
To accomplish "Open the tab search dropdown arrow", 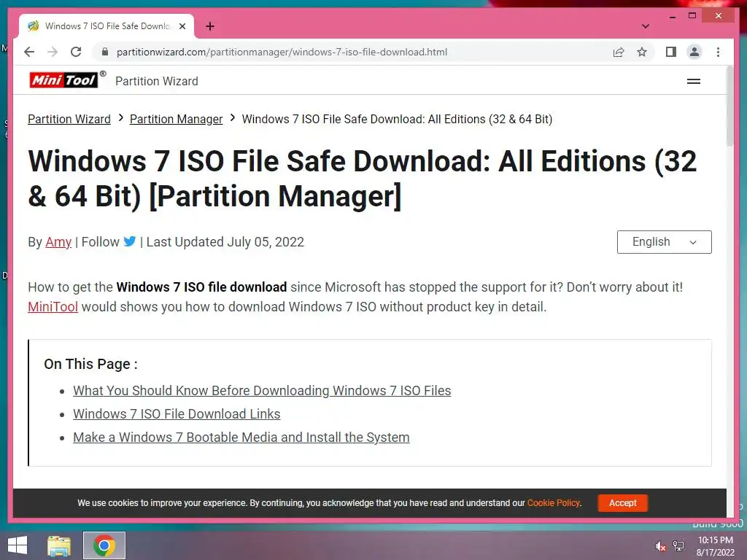I will (646, 26).
